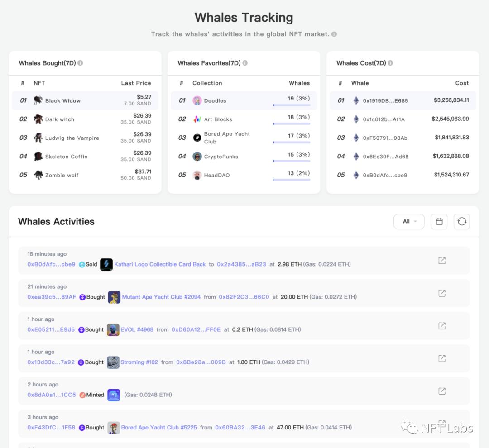Image resolution: width=489 pixels, height=448 pixels.
Task: Open Kathari Logo Collectible Card Back link
Action: [x=160, y=264]
